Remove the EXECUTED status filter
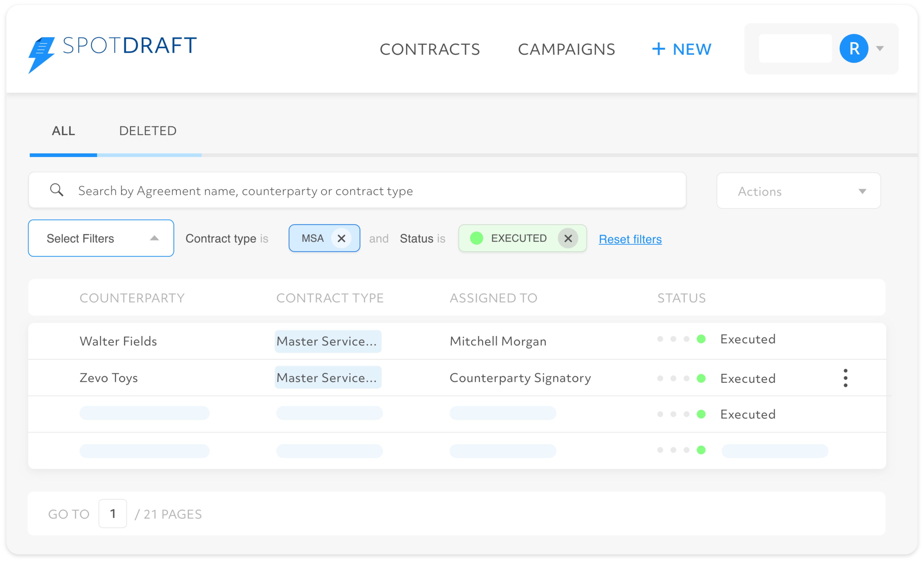 [568, 238]
